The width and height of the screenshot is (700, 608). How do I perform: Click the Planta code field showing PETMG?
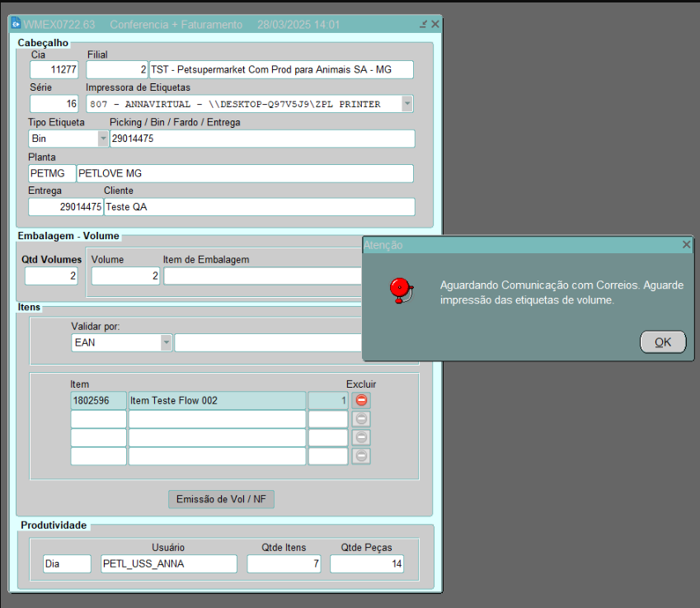point(51,173)
